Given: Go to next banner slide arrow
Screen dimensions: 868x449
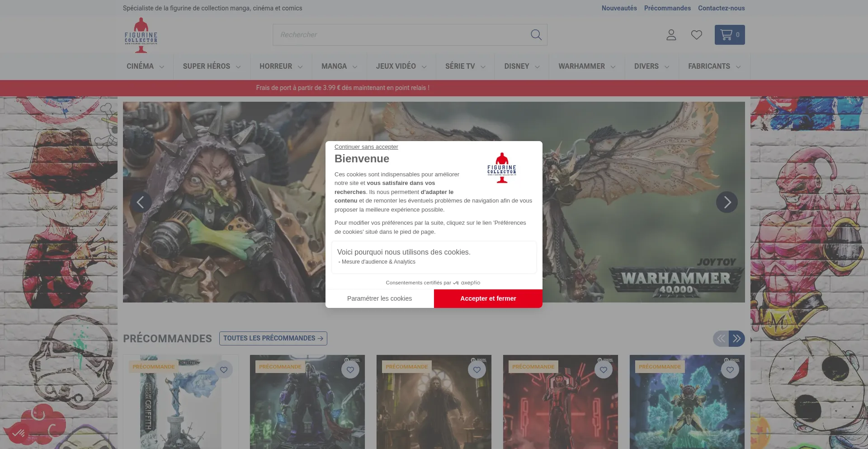Looking at the screenshot, I should coord(726,202).
